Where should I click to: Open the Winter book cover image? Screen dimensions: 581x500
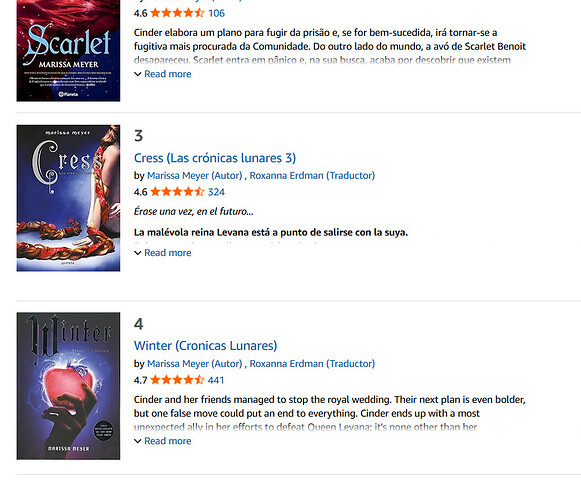pos(68,386)
